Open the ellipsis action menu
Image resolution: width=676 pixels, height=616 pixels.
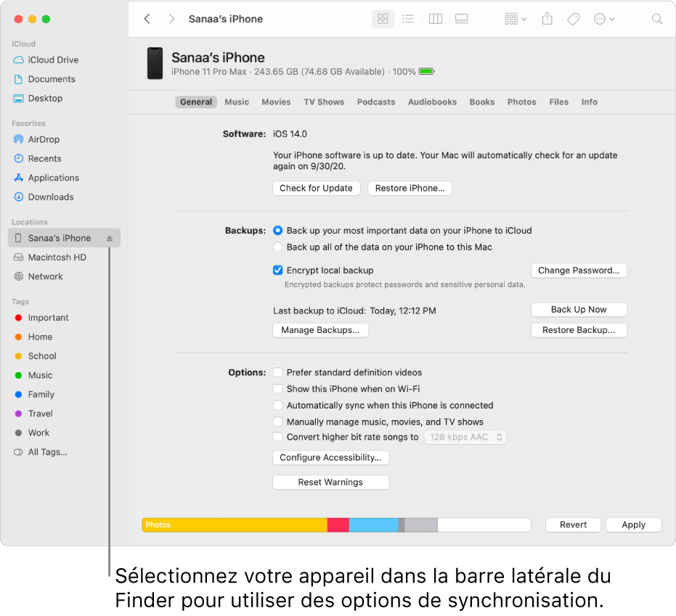604,19
